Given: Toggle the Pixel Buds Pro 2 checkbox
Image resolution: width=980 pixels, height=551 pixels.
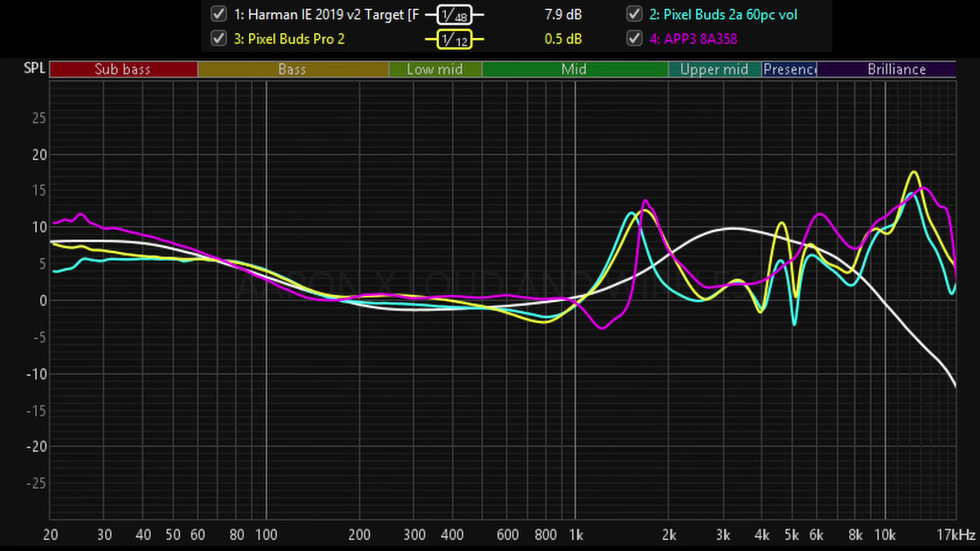Looking at the screenshot, I should pos(219,38).
